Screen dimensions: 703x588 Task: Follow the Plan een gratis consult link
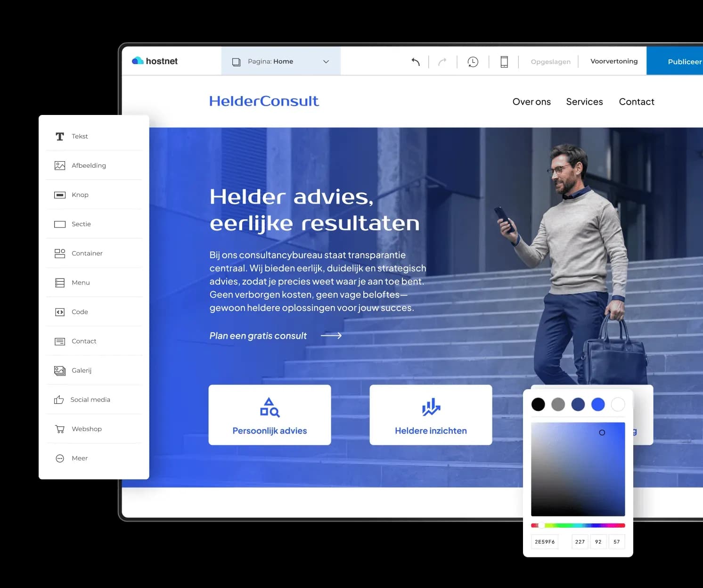tap(276, 335)
